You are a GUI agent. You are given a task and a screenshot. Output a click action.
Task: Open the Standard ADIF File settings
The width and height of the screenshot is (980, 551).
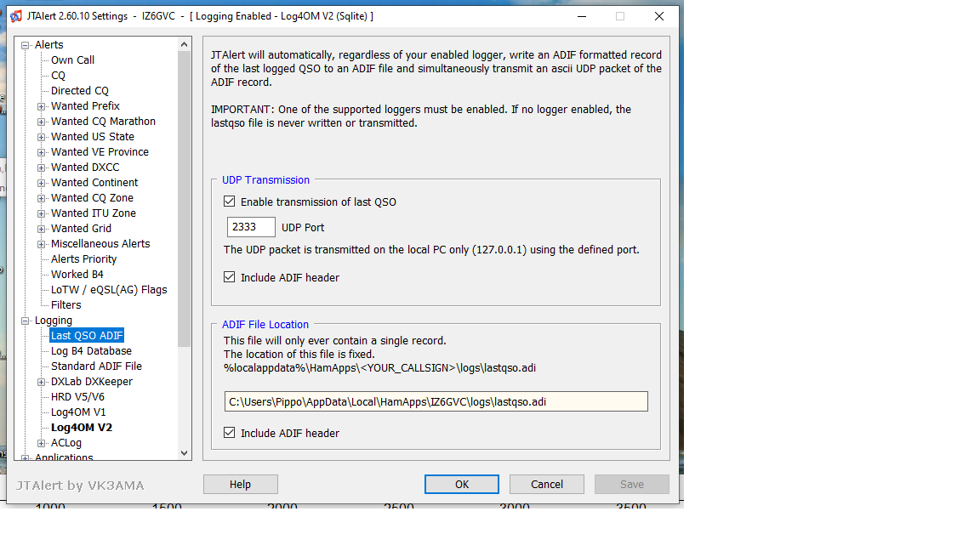96,366
